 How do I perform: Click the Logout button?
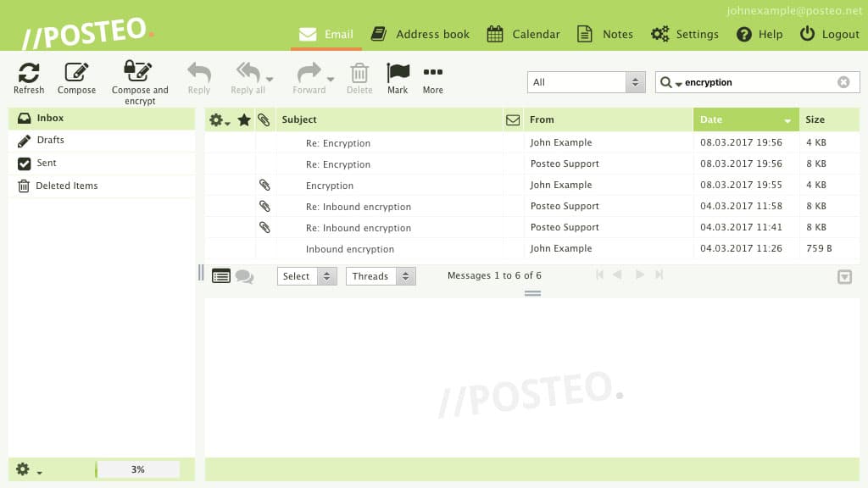tap(829, 34)
